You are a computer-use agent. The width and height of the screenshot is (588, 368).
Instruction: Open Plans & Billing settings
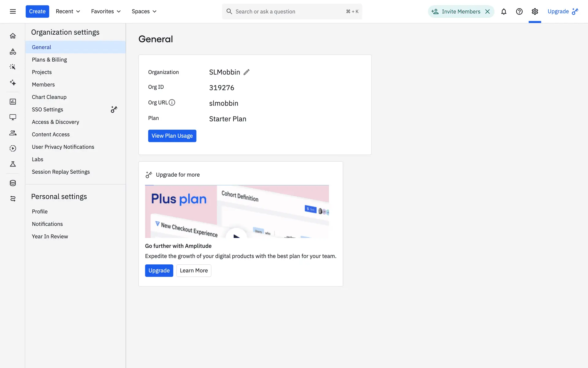tap(49, 59)
